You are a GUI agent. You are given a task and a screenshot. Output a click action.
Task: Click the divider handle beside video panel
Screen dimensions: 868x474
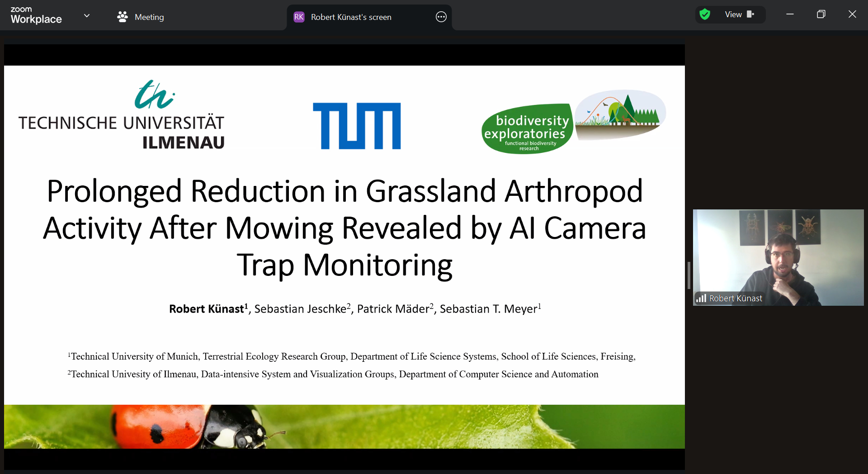689,275
